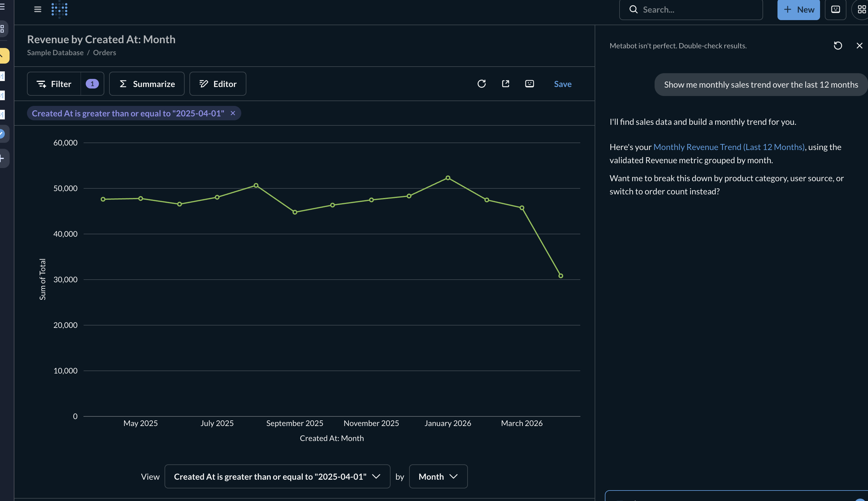
Task: Click the "May 2025" axis label
Action: coord(141,423)
